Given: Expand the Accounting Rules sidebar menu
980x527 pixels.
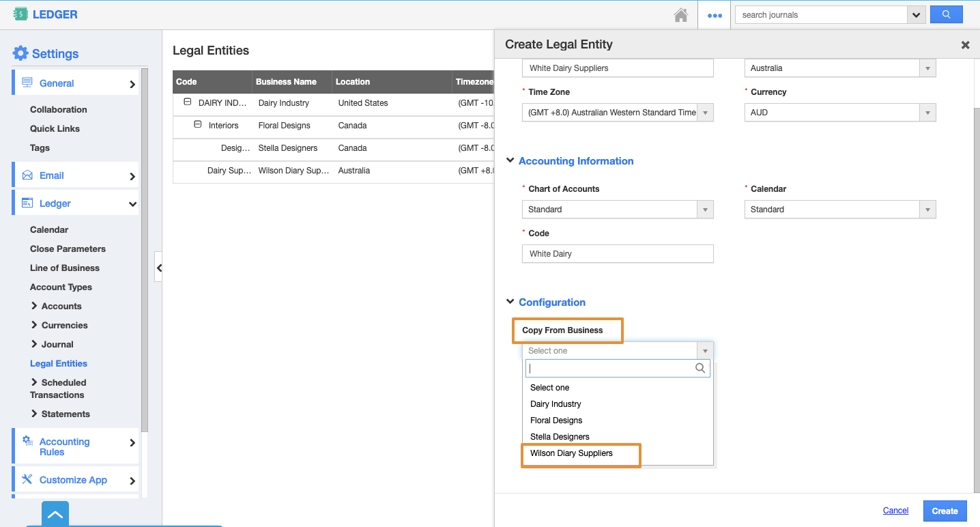Looking at the screenshot, I should point(75,447).
